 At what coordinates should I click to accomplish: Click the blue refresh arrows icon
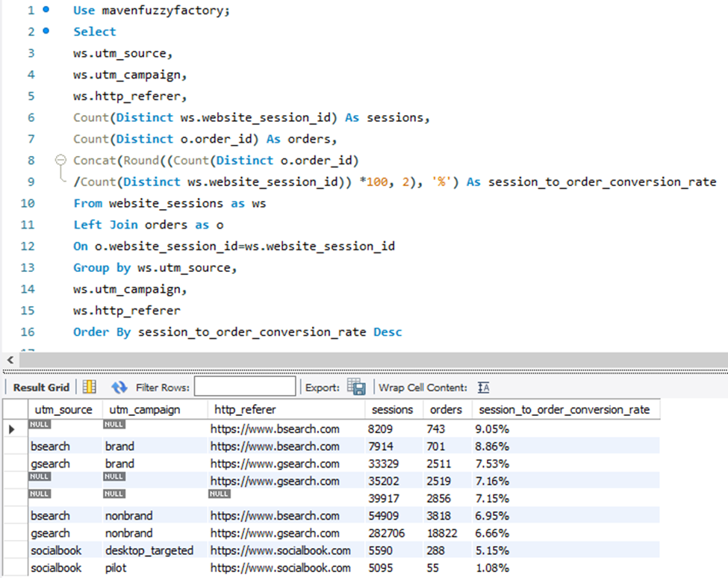(119, 387)
